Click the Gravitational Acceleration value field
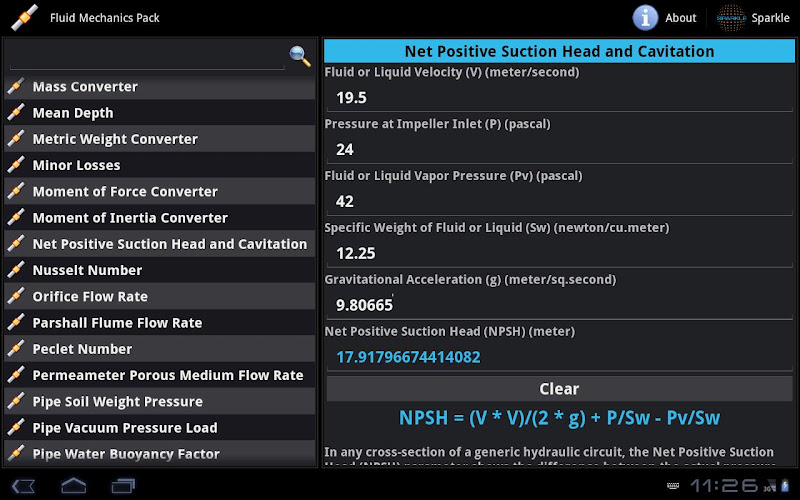The width and height of the screenshot is (800, 500). tap(560, 305)
